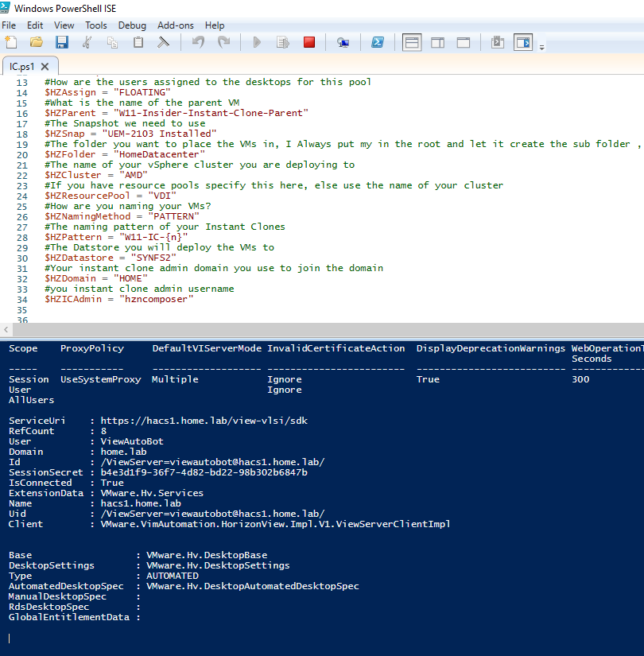Show script pane on the right layout

click(438, 42)
